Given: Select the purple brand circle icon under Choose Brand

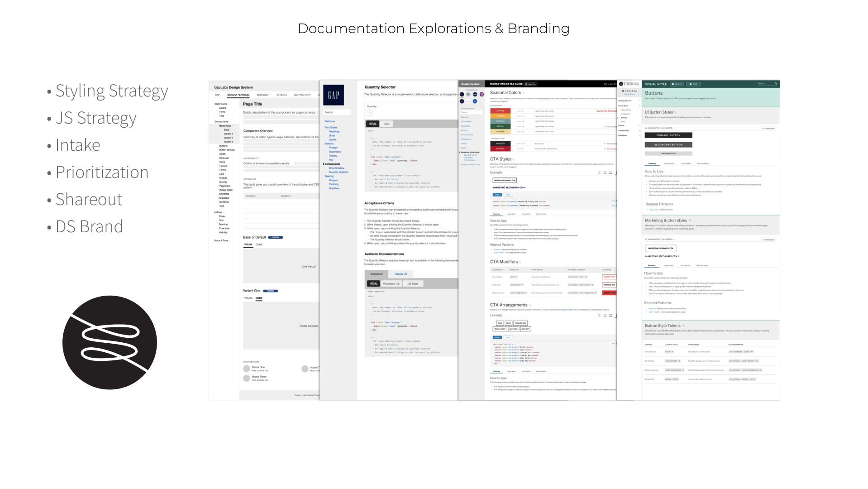Looking at the screenshot, I should click(482, 95).
